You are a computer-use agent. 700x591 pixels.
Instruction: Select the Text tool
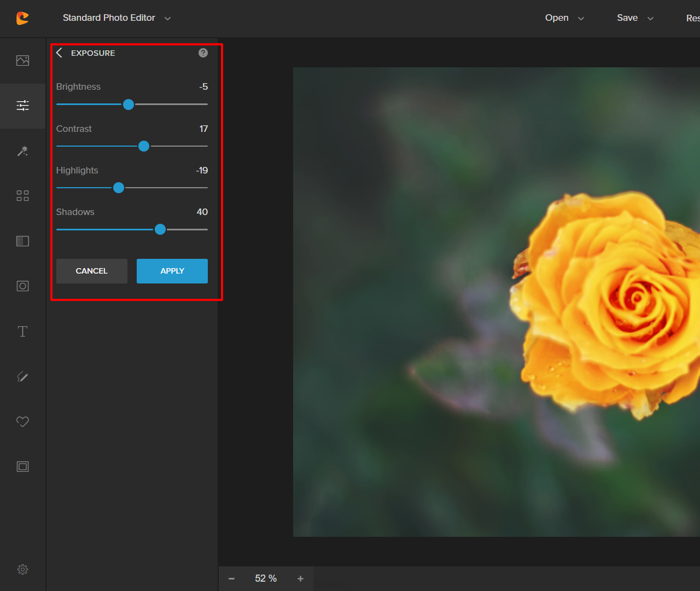tap(22, 331)
